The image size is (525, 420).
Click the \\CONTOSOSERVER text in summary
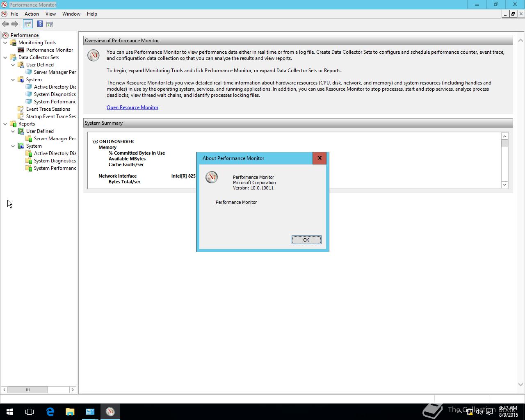coord(113,142)
